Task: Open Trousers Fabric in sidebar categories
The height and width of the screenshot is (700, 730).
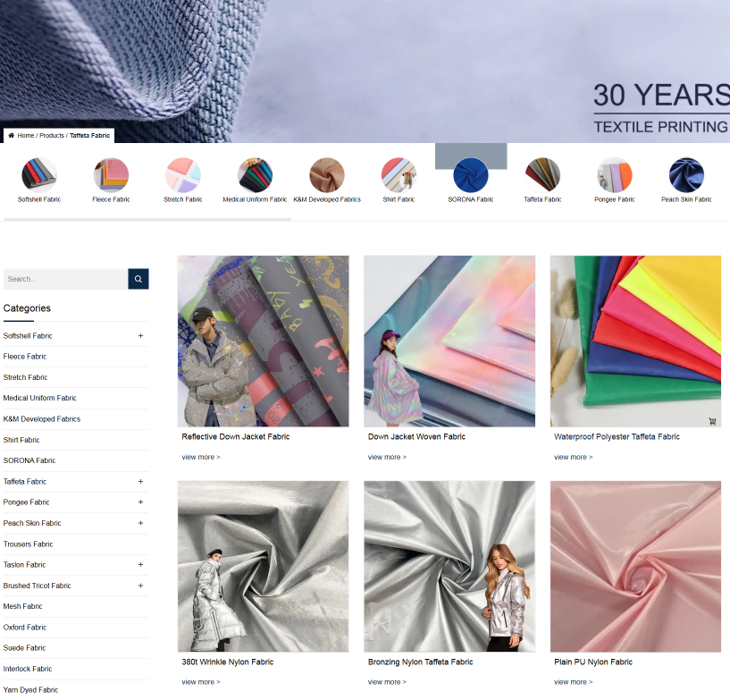Action: click(28, 544)
